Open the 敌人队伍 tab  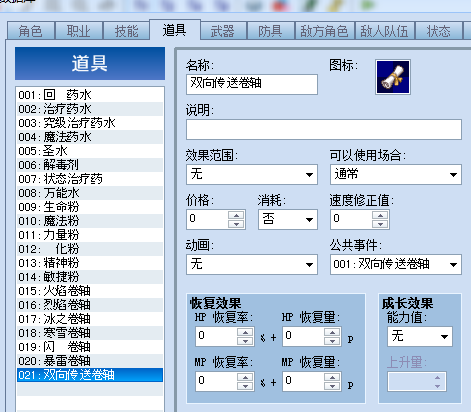tap(385, 31)
